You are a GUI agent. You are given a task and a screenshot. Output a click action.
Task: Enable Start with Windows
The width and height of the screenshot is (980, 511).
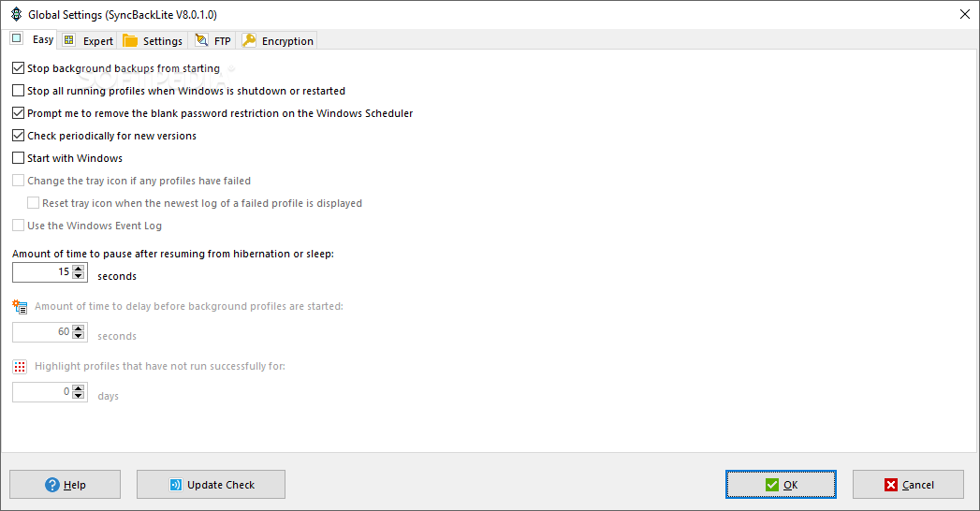pyautogui.click(x=18, y=158)
